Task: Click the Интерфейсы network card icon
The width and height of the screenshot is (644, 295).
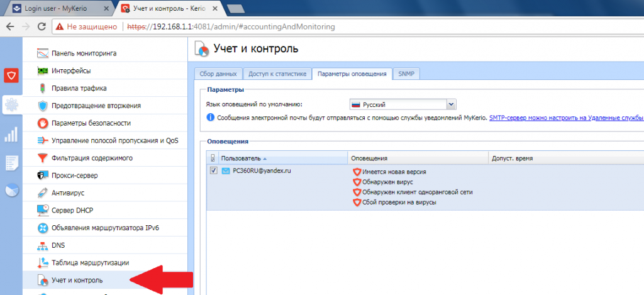Action: (x=43, y=70)
